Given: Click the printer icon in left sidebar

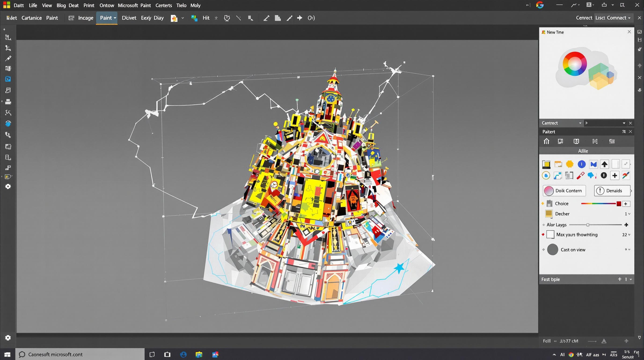Looking at the screenshot, I should click(8, 102).
